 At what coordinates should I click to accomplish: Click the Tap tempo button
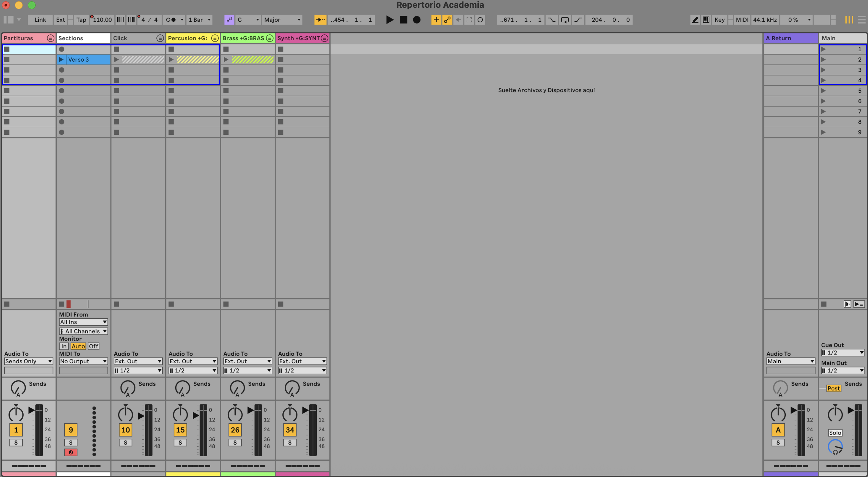coord(81,19)
